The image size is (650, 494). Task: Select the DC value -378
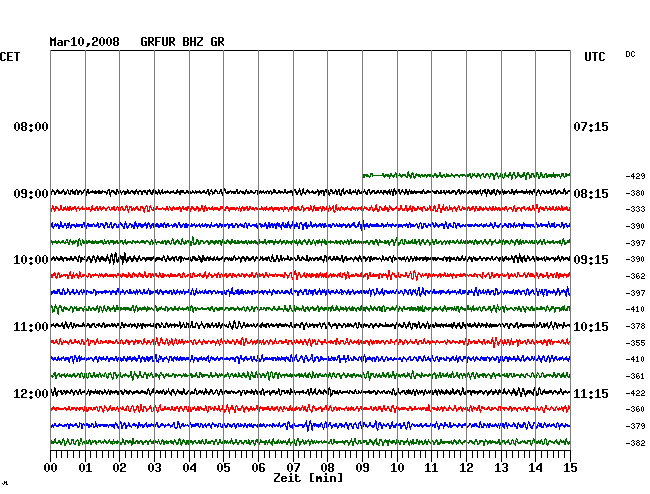635,326
